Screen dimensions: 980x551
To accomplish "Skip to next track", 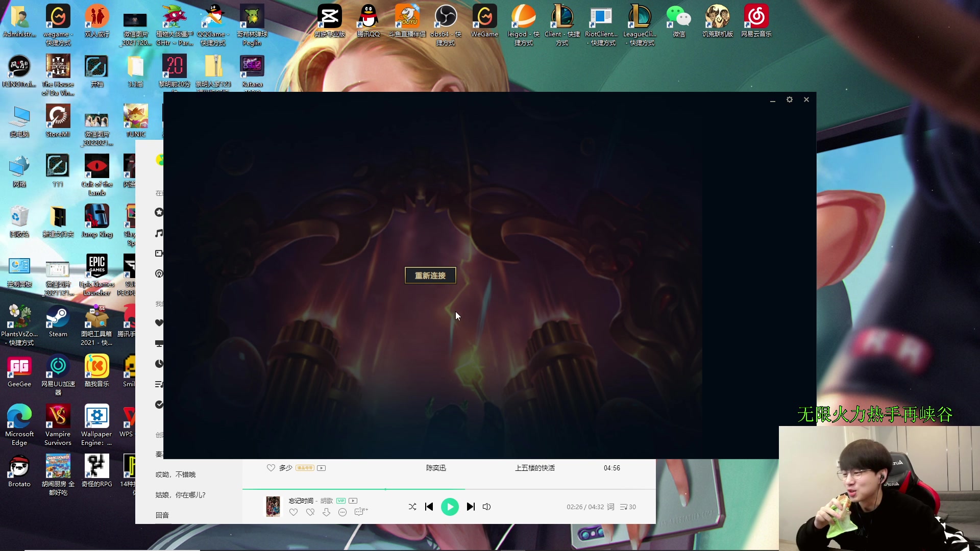I will click(471, 507).
